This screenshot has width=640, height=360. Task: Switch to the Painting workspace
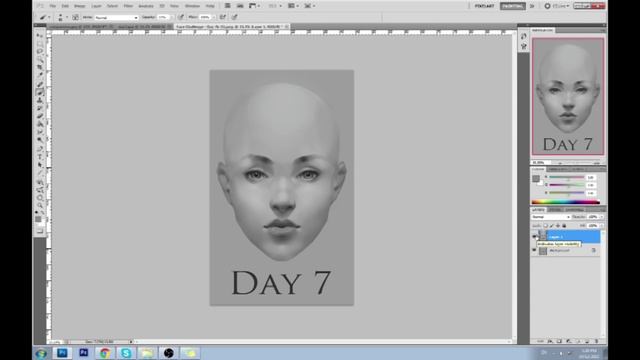tap(513, 6)
